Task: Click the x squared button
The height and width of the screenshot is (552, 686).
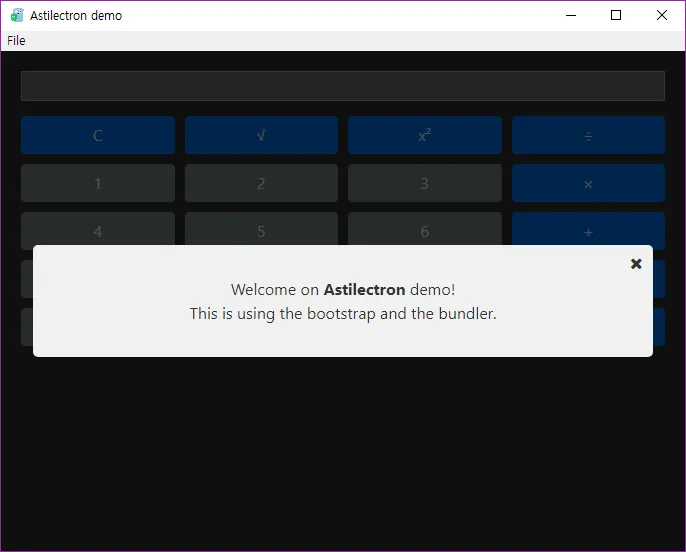Action: click(x=425, y=135)
